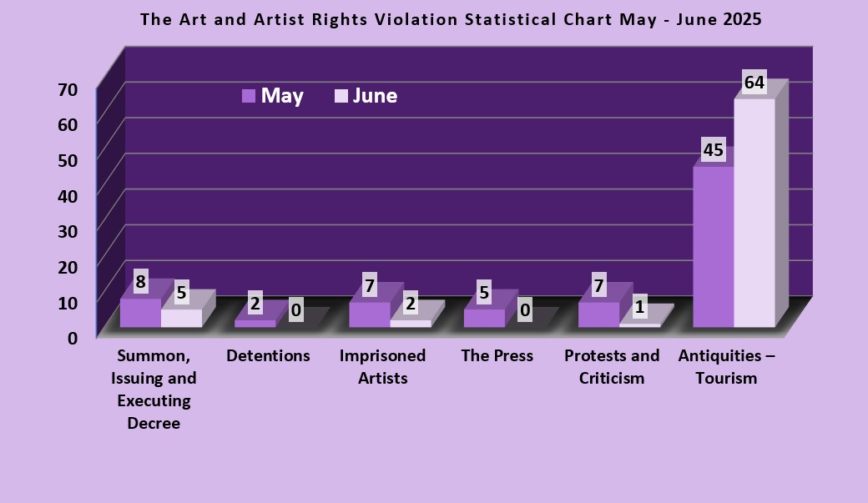Click the Detentions category axis label
This screenshot has width=868, height=503.
click(268, 356)
